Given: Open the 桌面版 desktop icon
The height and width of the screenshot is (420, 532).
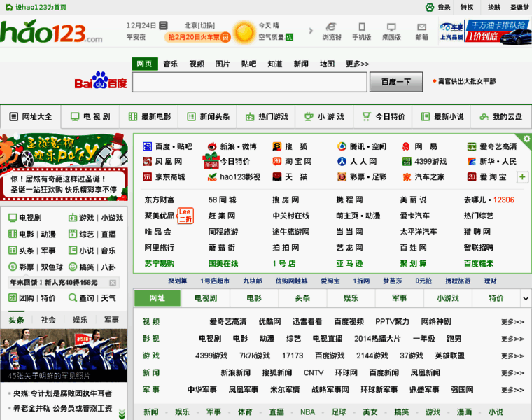Looking at the screenshot, I should (x=391, y=27).
